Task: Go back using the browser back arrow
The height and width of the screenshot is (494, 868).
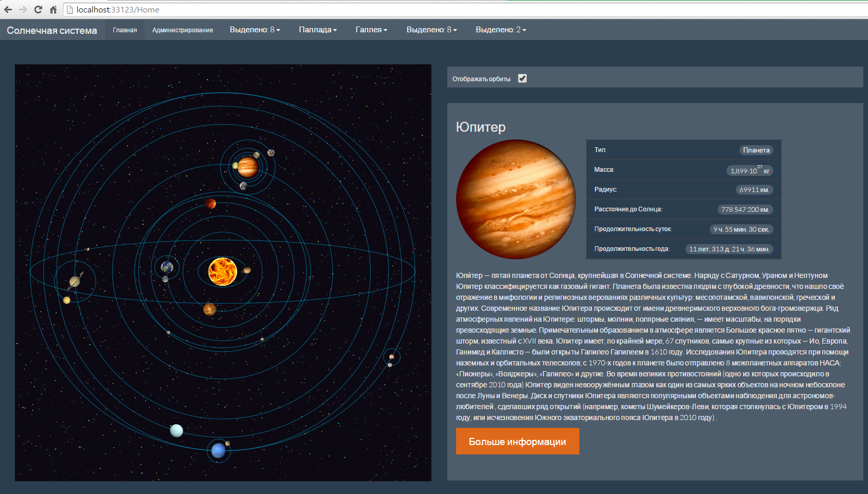Action: pyautogui.click(x=8, y=9)
